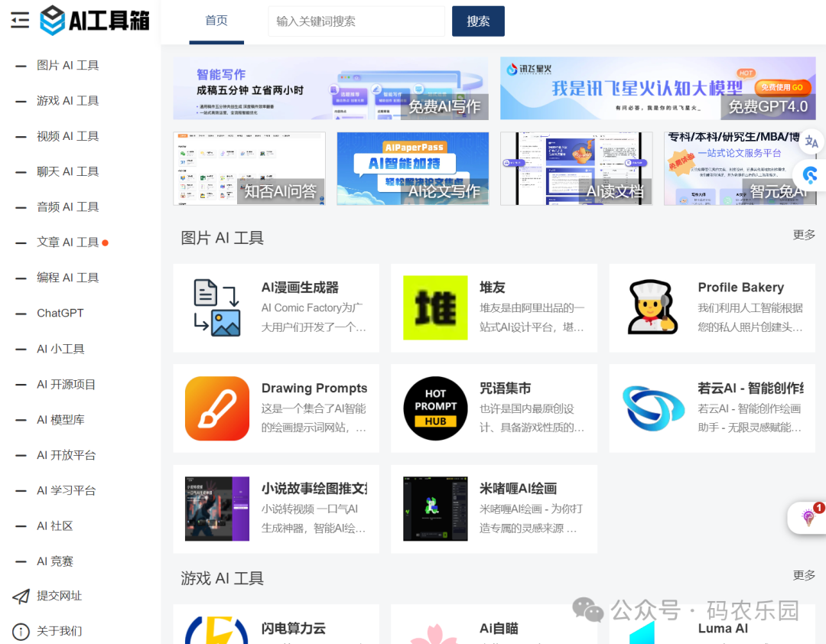Open the 米啫喱AI绘画 title link
The width and height of the screenshot is (826, 644).
518,489
